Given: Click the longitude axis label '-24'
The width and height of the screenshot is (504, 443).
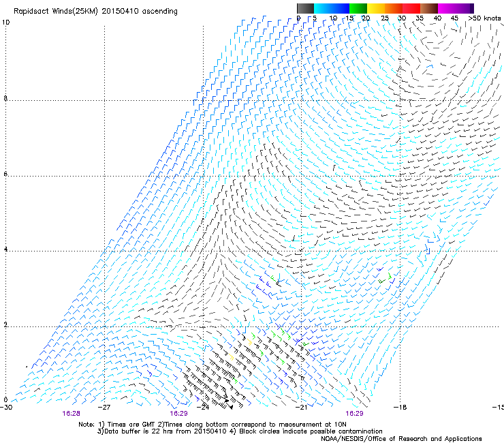Looking at the screenshot, I should click(203, 408).
